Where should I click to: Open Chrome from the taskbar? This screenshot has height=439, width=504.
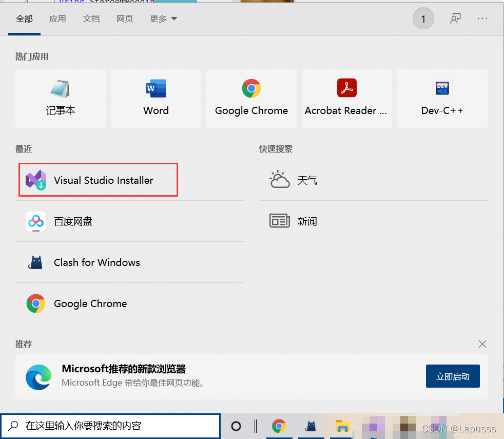(279, 426)
